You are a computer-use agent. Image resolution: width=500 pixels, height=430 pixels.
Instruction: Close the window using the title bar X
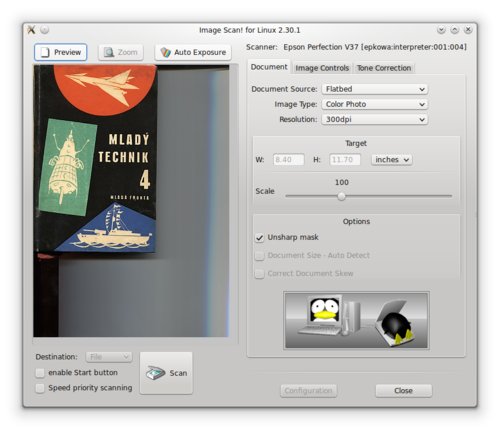[468, 30]
